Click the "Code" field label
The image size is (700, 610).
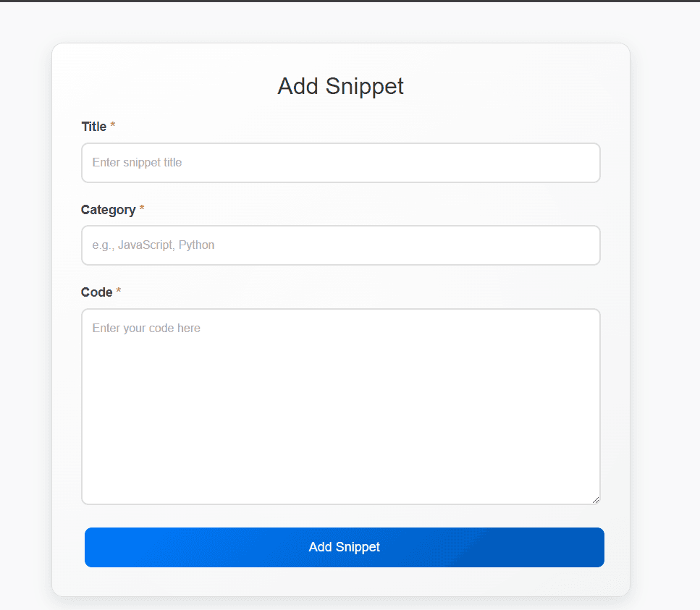[x=97, y=292]
